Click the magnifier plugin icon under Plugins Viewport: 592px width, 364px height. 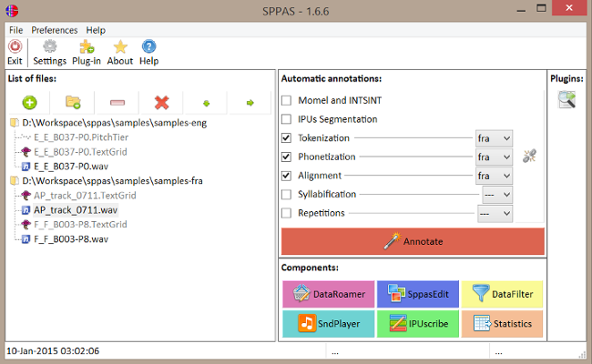(566, 99)
